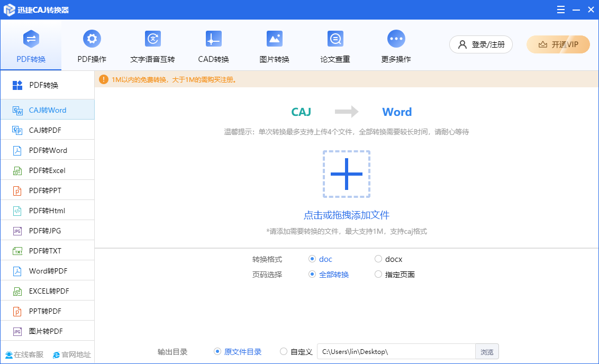Click the plus icon to add file
The height and width of the screenshot is (364, 599).
(347, 174)
